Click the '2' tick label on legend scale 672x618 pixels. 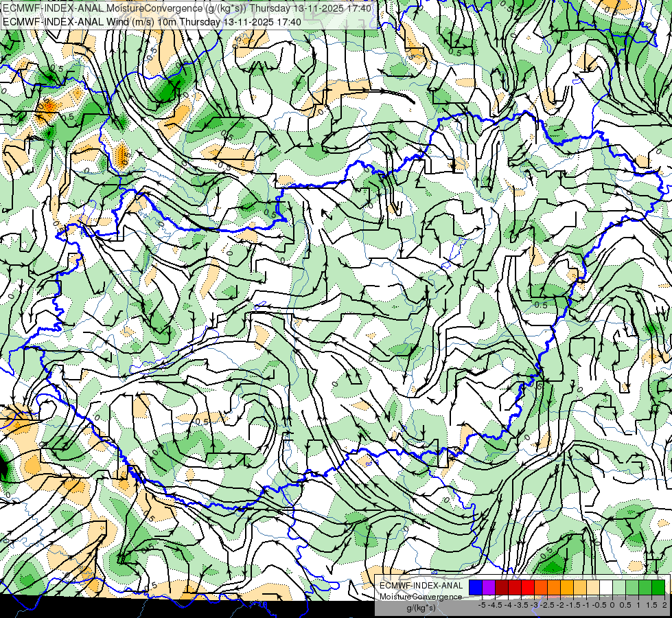pos(664,605)
